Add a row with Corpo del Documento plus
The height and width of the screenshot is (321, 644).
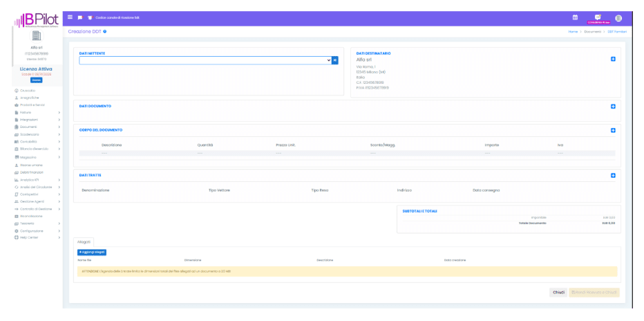pyautogui.click(x=613, y=130)
